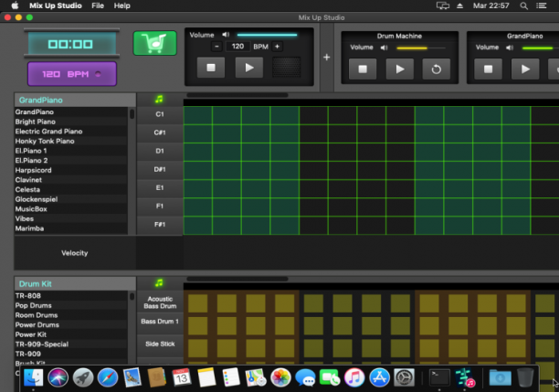The width and height of the screenshot is (559, 392).
Task: Click the piano roll horizontal scrollbar
Action: 237,95
